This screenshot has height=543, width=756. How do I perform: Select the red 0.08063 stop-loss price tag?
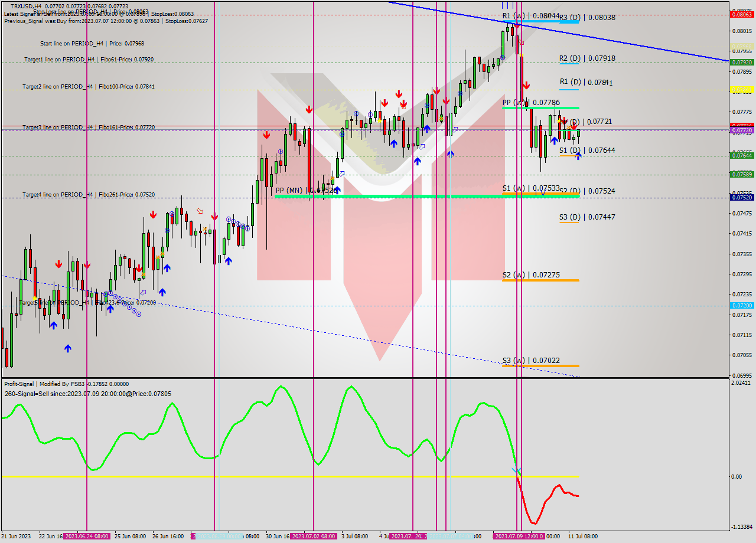[x=742, y=15]
